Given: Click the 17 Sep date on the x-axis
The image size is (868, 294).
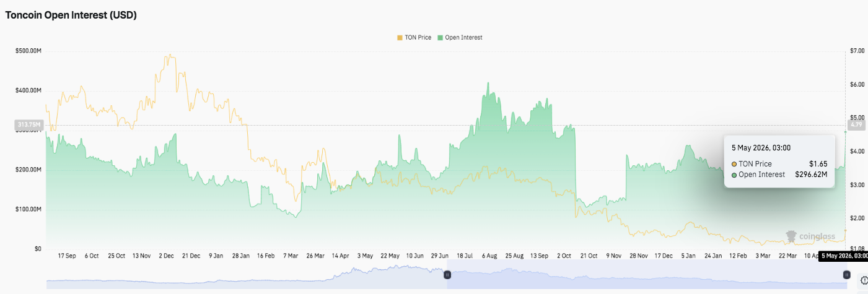Looking at the screenshot, I should pyautogui.click(x=67, y=256).
